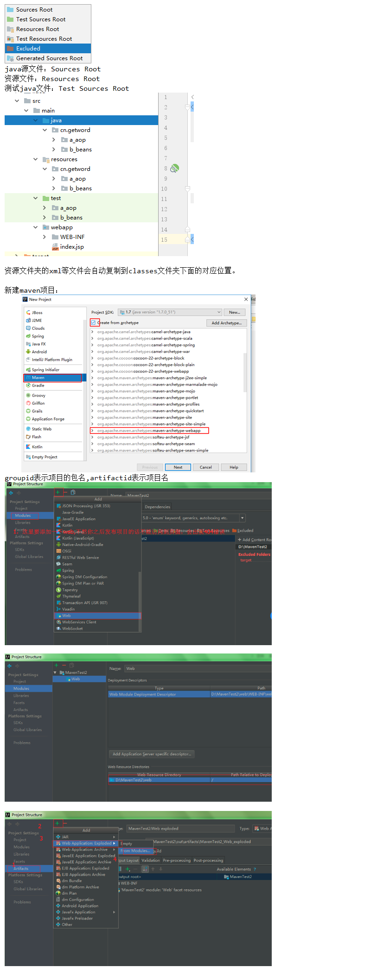Click Add Application Server specific descriptor... button
Image resolution: width=377 pixels, height=980 pixels.
tap(152, 754)
